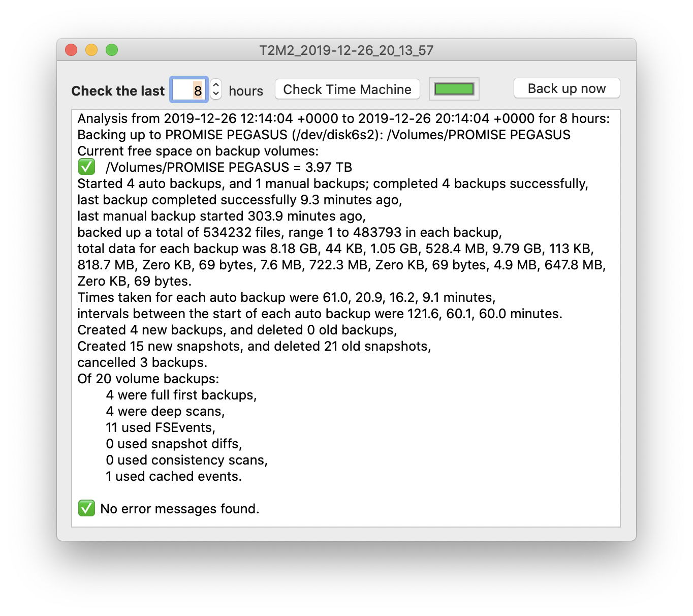This screenshot has height=616, width=693.
Task: Click the green status indicator bar
Action: 454,89
